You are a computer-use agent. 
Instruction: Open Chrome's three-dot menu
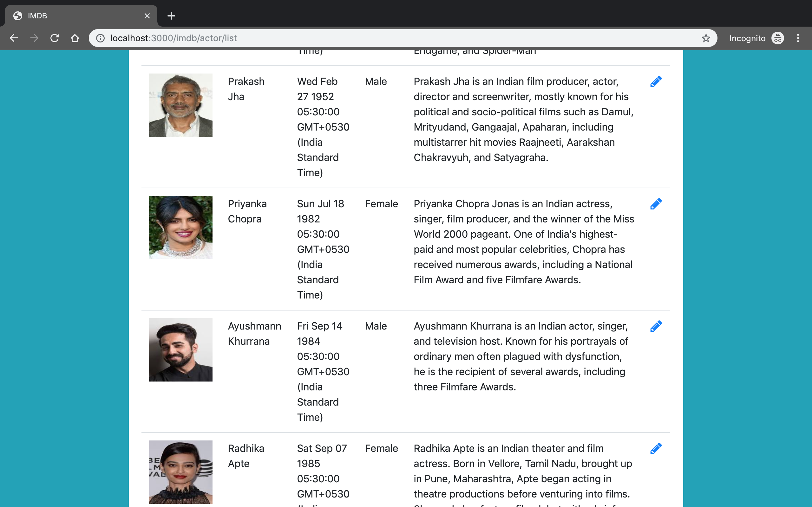798,38
